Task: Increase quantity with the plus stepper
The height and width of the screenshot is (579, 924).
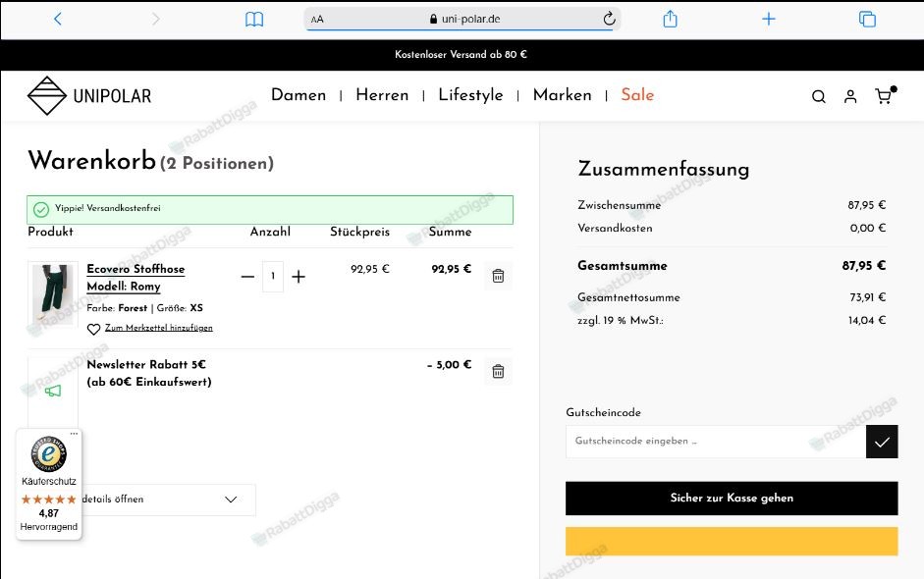Action: coord(299,277)
